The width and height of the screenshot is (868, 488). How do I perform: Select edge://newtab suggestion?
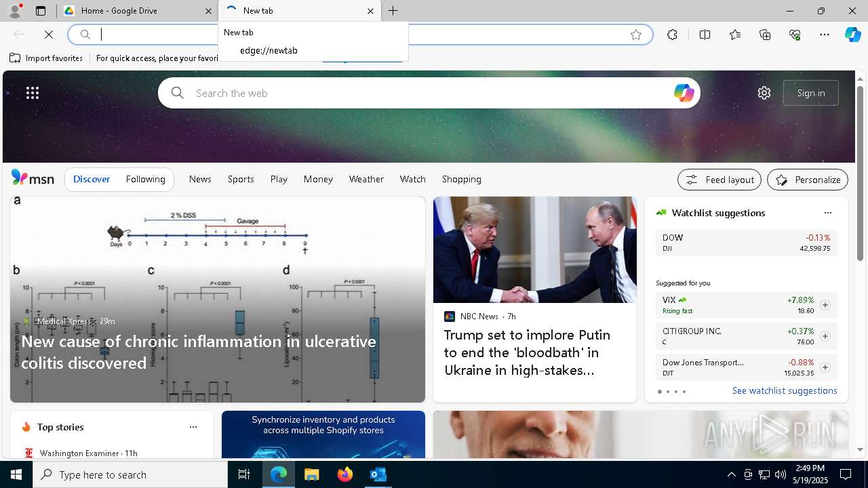coord(313,50)
